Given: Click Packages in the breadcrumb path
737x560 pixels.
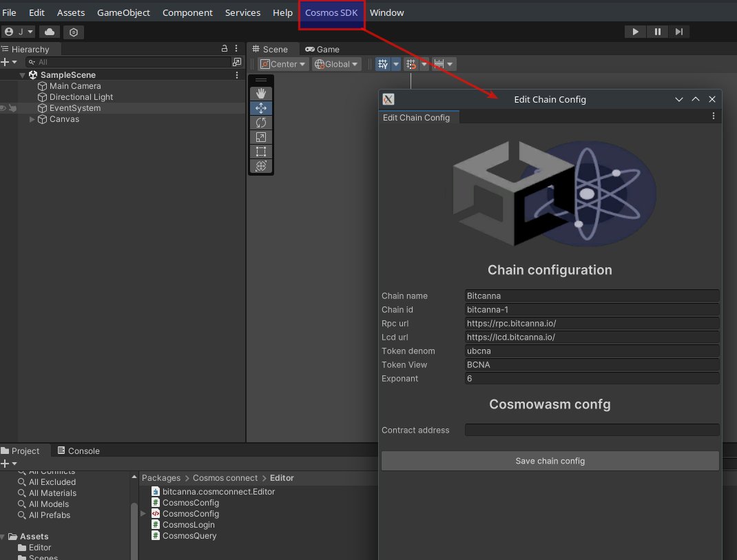Looking at the screenshot, I should tap(161, 478).
